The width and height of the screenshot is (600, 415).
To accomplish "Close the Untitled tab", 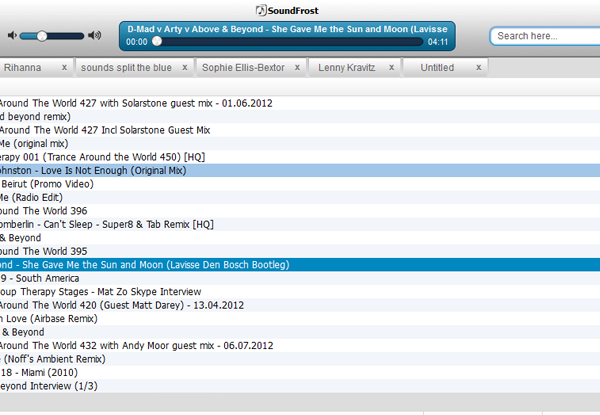I will (x=478, y=67).
